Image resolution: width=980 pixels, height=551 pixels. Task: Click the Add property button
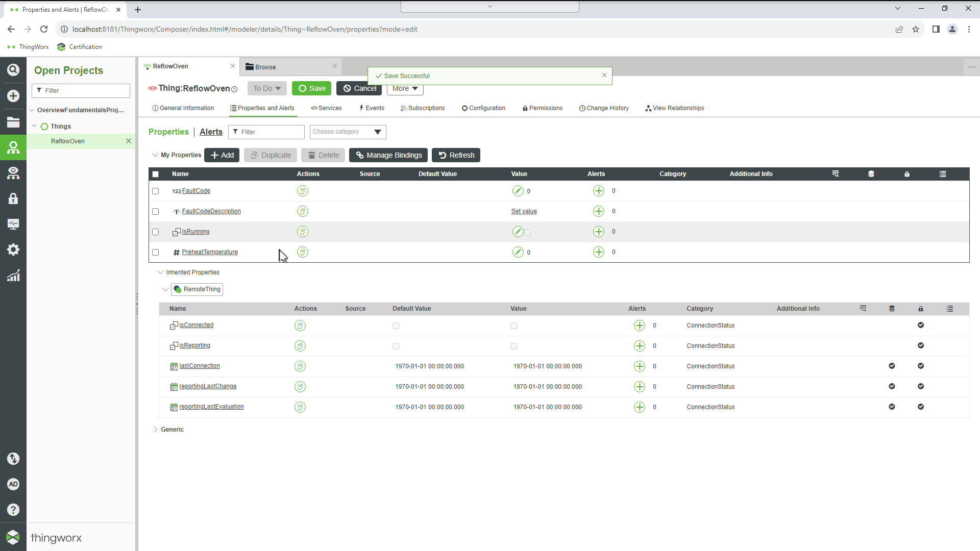click(x=222, y=155)
